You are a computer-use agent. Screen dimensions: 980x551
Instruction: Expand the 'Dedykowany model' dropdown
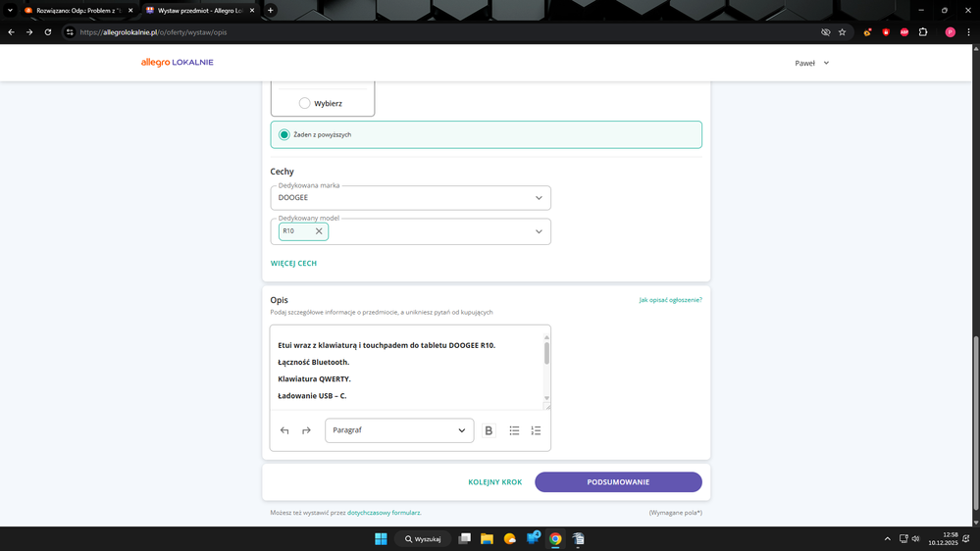[x=539, y=231]
